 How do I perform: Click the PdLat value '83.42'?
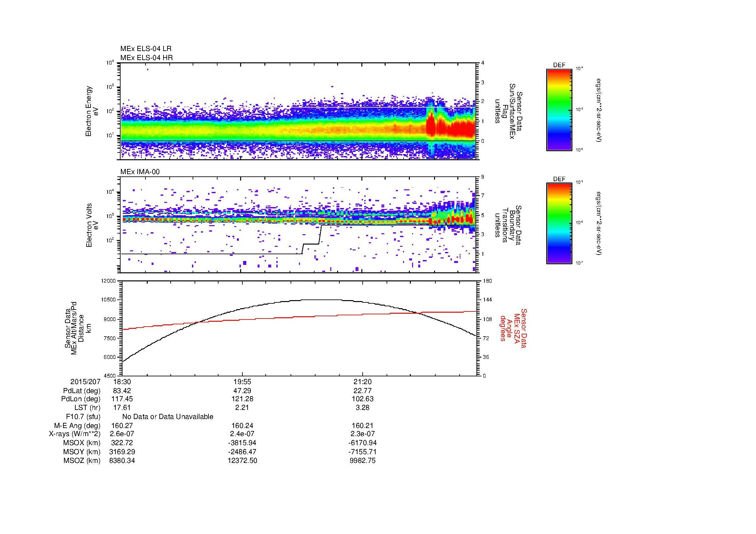(122, 391)
